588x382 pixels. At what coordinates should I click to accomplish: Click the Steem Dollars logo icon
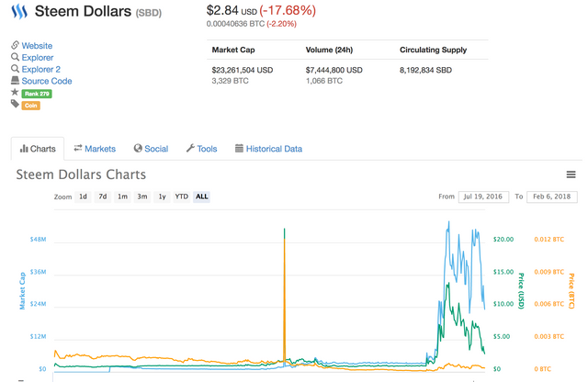click(18, 12)
